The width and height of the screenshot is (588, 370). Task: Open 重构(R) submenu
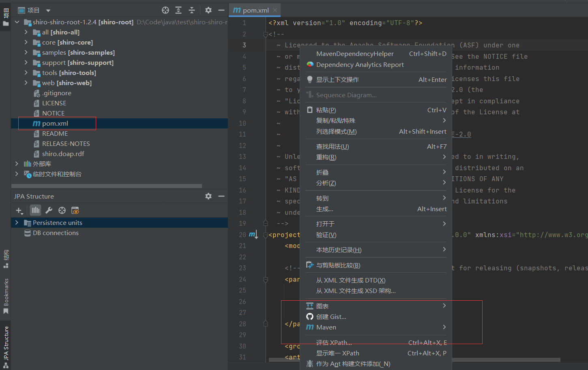pos(376,157)
